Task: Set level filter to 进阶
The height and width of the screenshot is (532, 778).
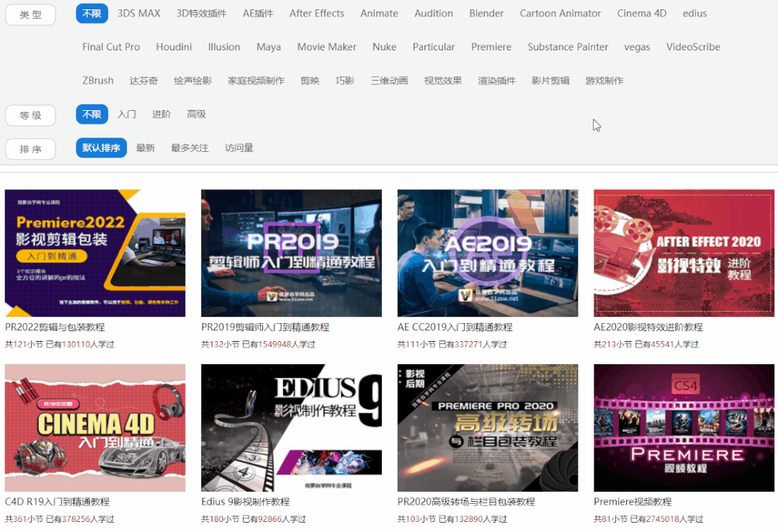Action: click(x=161, y=114)
